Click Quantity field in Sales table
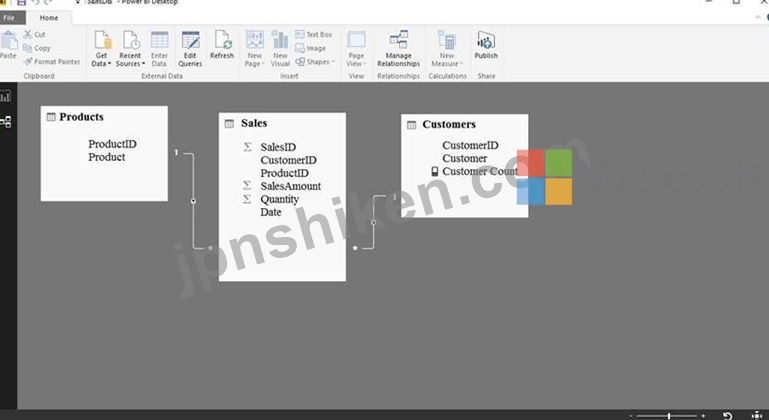Viewport: 769px width, 420px height. [280, 199]
